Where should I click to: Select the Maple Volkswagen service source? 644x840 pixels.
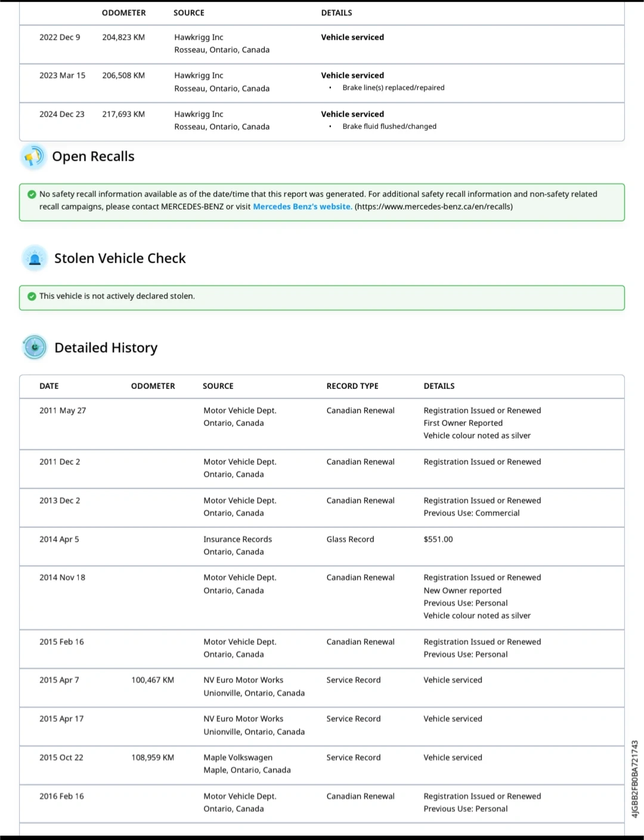point(238,758)
